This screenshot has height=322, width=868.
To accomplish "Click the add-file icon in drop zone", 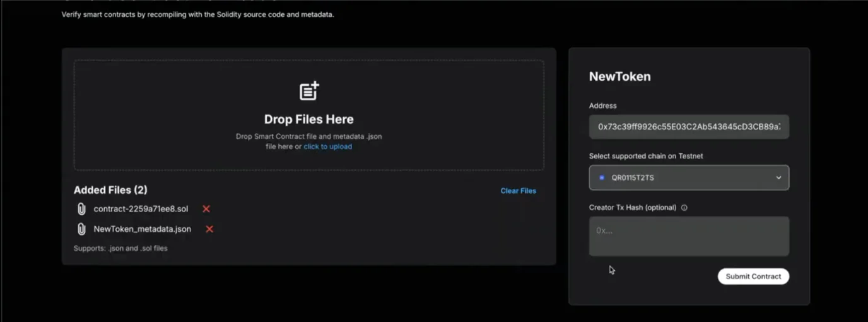I will (x=309, y=91).
